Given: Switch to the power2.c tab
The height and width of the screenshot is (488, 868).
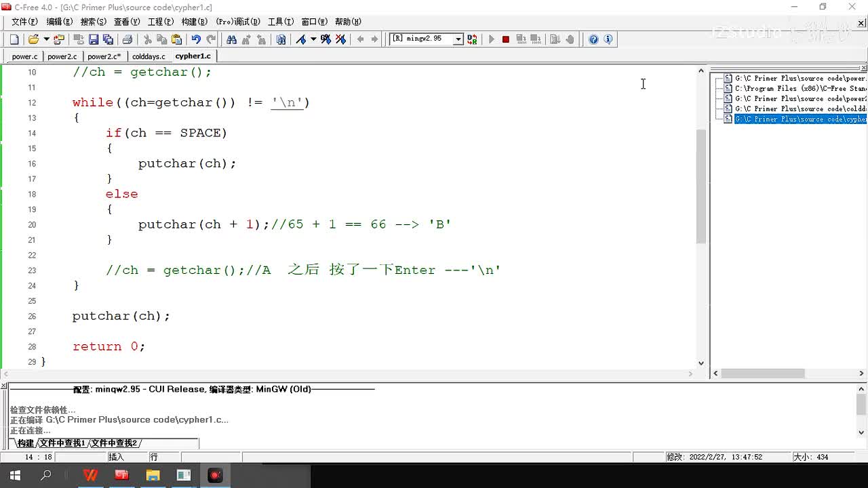Looking at the screenshot, I should tap(62, 56).
